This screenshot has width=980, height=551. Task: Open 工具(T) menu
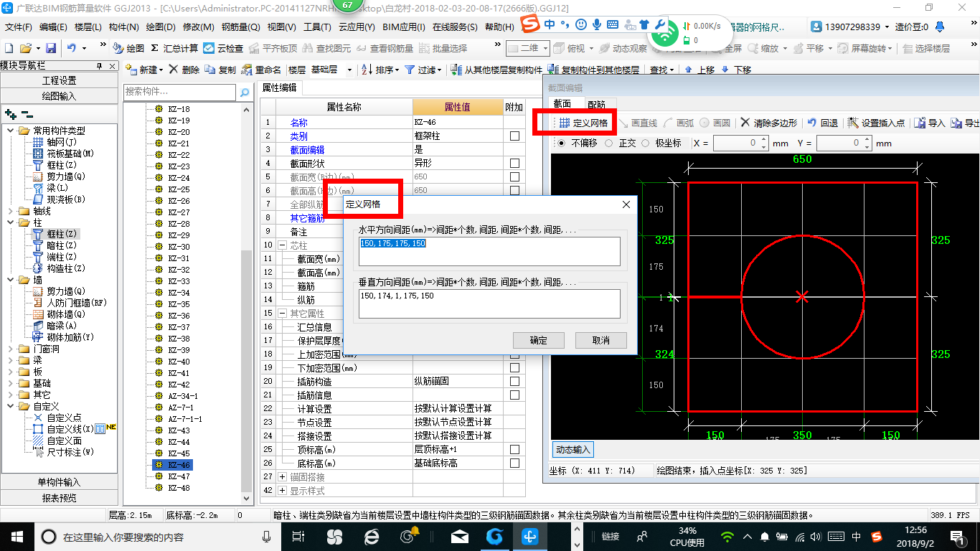click(x=317, y=27)
